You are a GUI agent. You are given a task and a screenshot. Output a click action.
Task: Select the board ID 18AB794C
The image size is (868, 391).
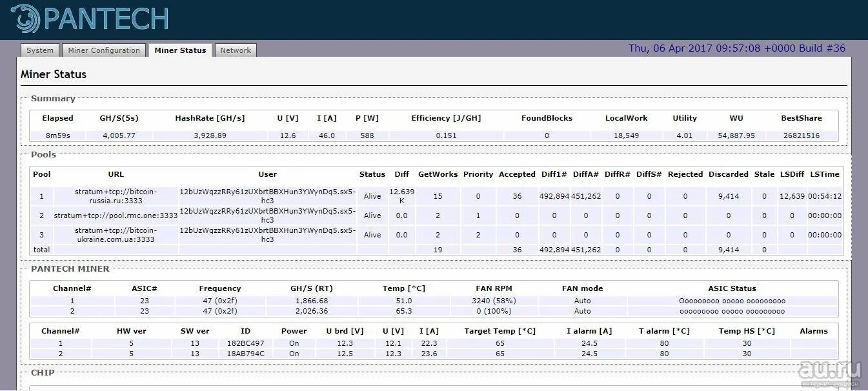click(x=246, y=354)
